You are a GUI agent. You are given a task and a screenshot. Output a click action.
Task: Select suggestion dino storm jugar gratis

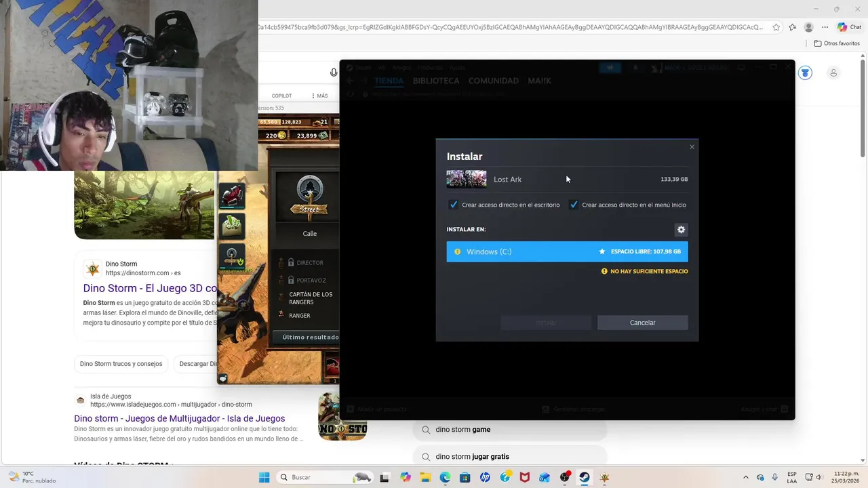click(509, 457)
